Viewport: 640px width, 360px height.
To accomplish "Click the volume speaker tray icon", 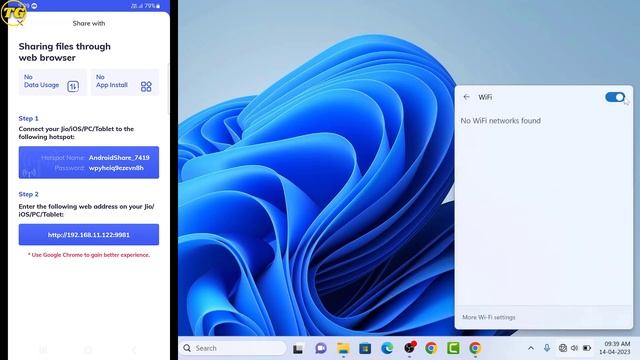I will point(574,348).
